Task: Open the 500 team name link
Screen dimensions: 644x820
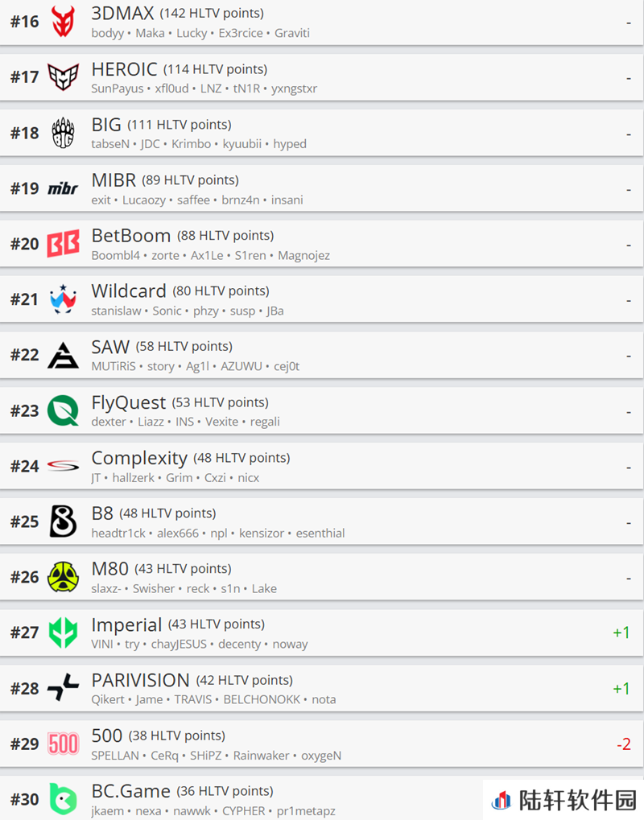Action: tap(107, 736)
